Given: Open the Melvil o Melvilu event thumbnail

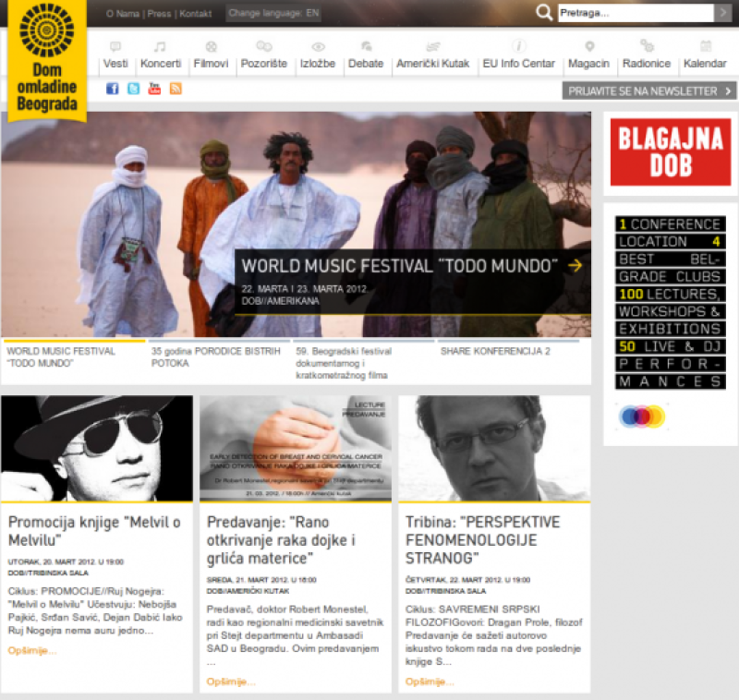Looking at the screenshot, I should [x=97, y=449].
